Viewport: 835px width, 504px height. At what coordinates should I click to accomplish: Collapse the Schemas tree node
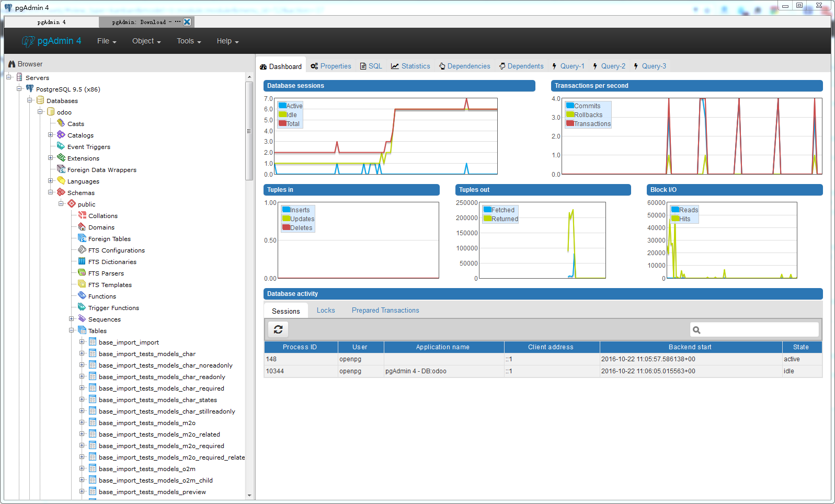(51, 192)
